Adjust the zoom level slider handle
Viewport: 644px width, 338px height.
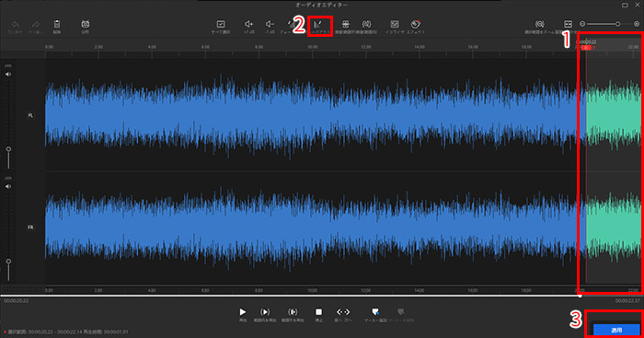(x=617, y=24)
